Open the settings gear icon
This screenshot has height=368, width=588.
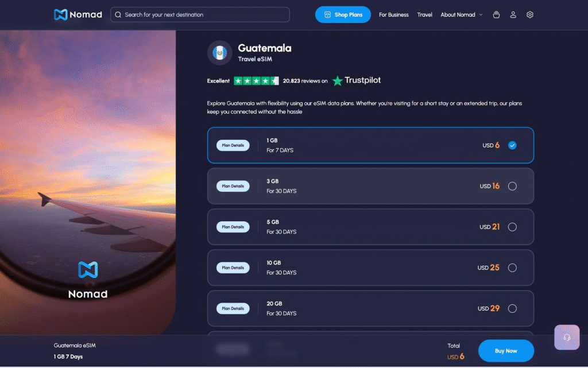(x=530, y=14)
